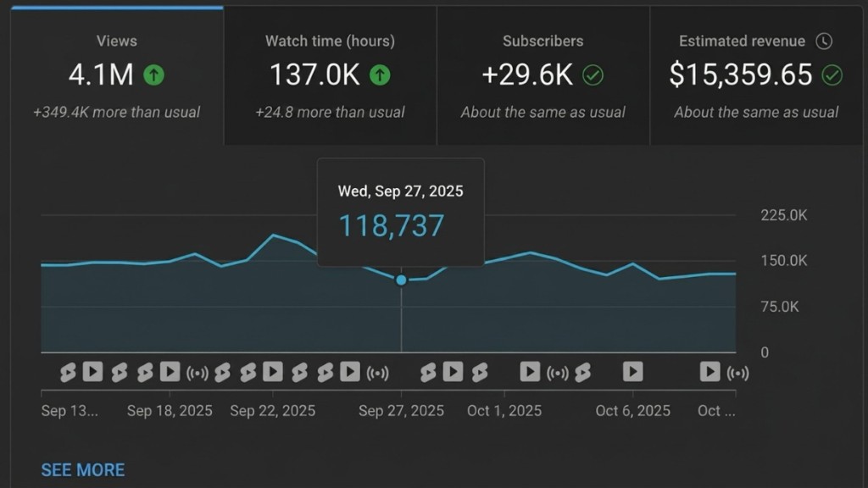The width and height of the screenshot is (868, 488).
Task: Click the video icon above the Sep 22, 2025 label
Action: [272, 372]
